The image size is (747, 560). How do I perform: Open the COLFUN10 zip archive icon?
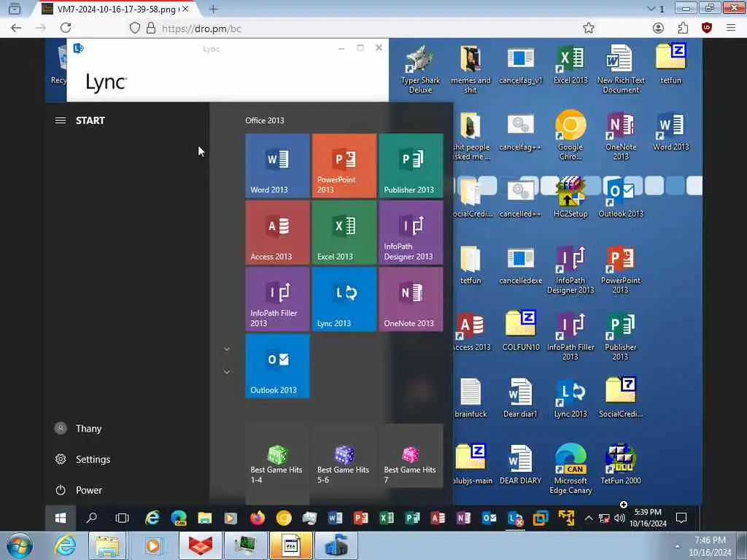tap(520, 331)
